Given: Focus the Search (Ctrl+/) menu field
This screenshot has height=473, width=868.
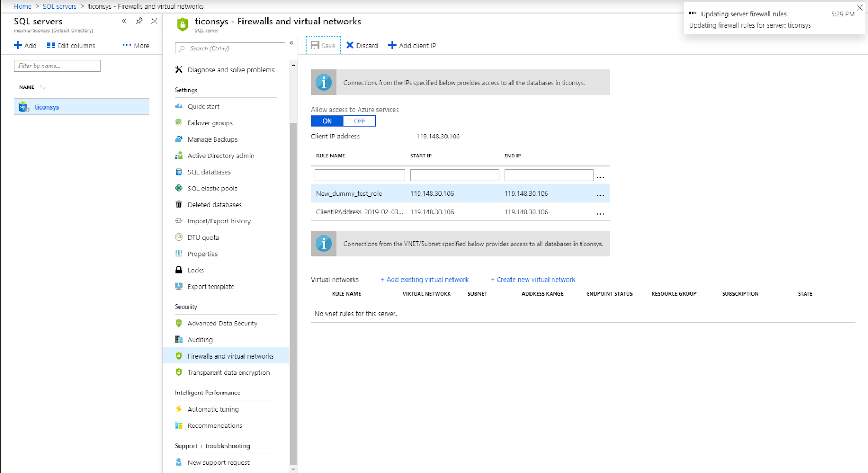Looking at the screenshot, I should [230, 48].
